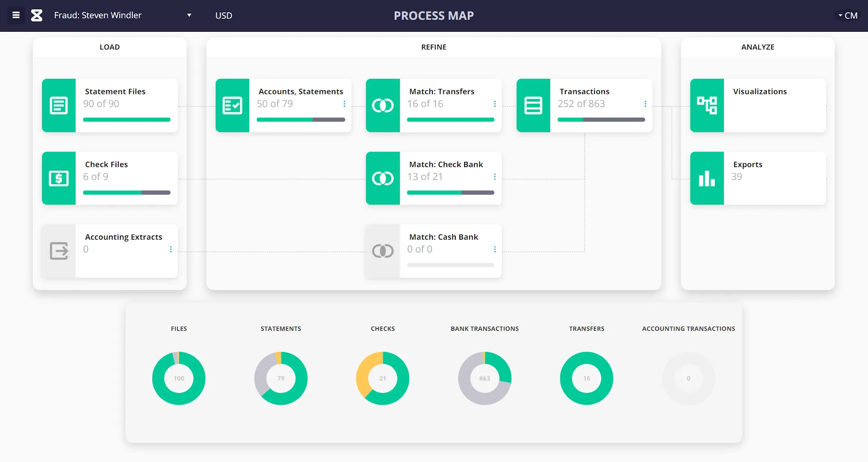This screenshot has width=868, height=462.
Task: Select the Match: Check Bank matching icon
Action: 383,178
